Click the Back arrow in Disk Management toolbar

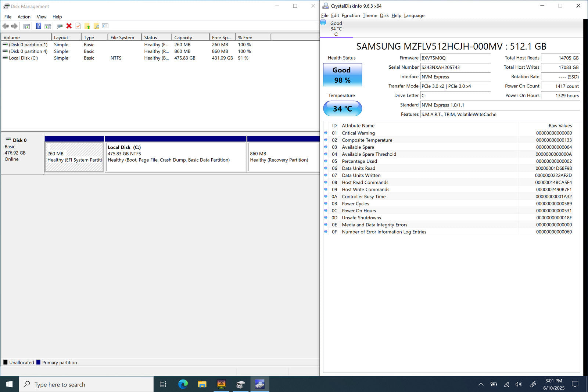[x=6, y=26]
